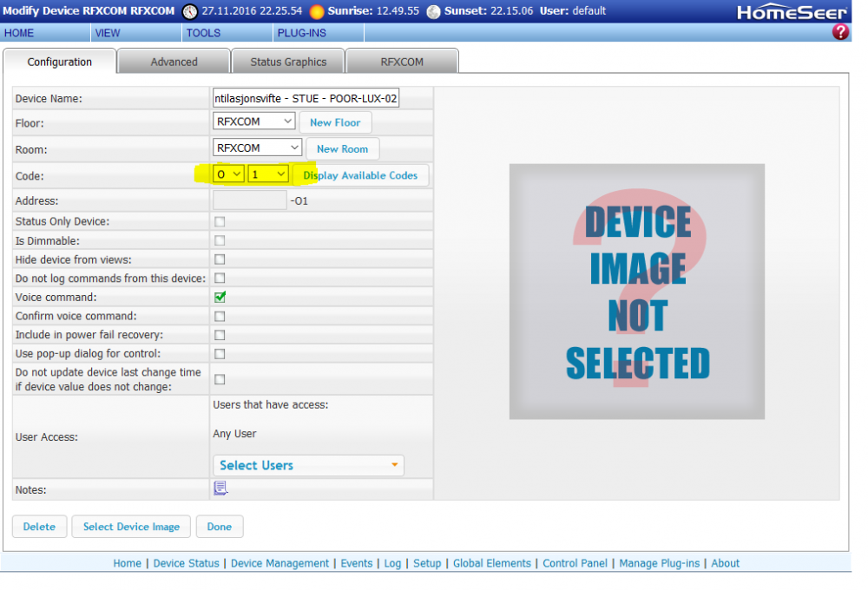
Task: Toggle Include in power fail recovery
Action: (x=220, y=335)
